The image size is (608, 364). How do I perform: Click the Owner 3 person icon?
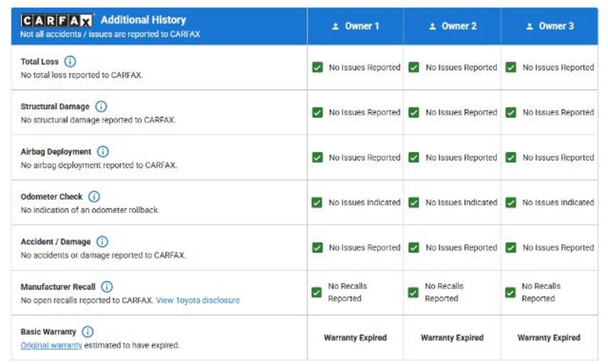[x=529, y=26]
